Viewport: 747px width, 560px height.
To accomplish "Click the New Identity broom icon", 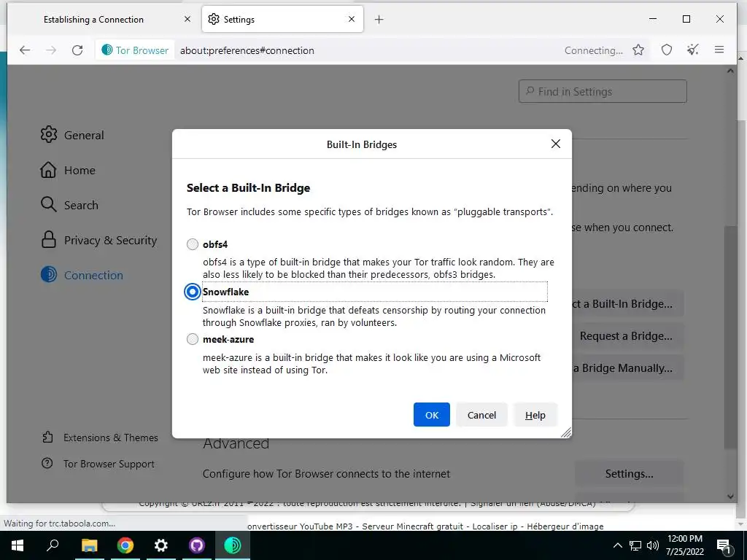I will [x=693, y=50].
